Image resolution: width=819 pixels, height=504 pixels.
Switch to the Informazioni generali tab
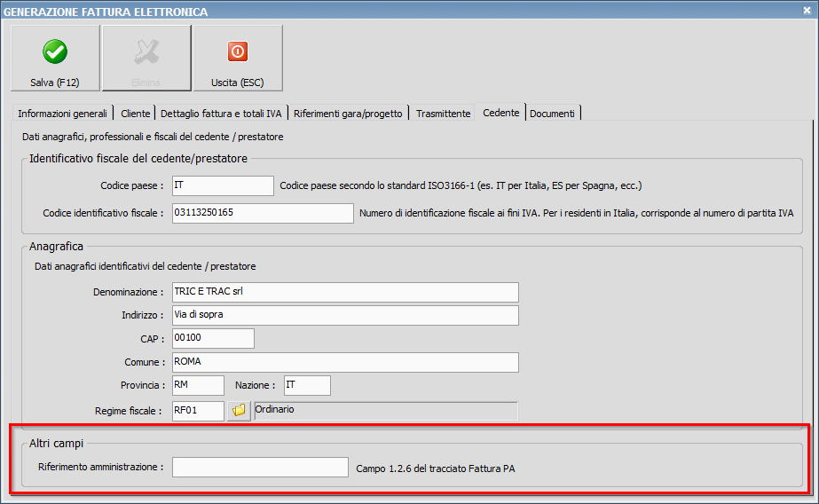click(x=62, y=114)
